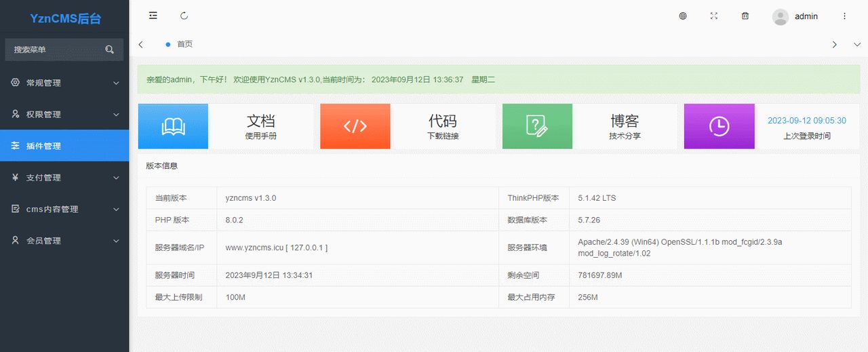
Task: Select 插件管理 menu item
Action: [x=64, y=146]
